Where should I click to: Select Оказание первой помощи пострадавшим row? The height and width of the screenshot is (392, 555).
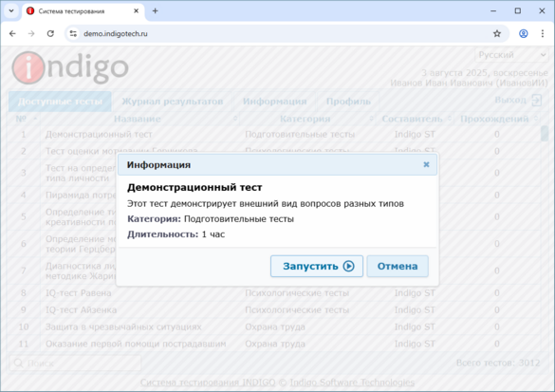click(x=274, y=344)
